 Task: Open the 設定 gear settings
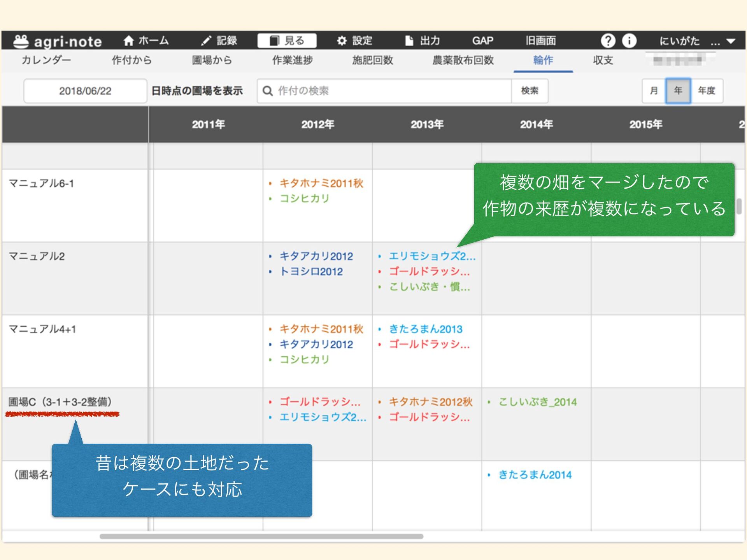coord(342,40)
